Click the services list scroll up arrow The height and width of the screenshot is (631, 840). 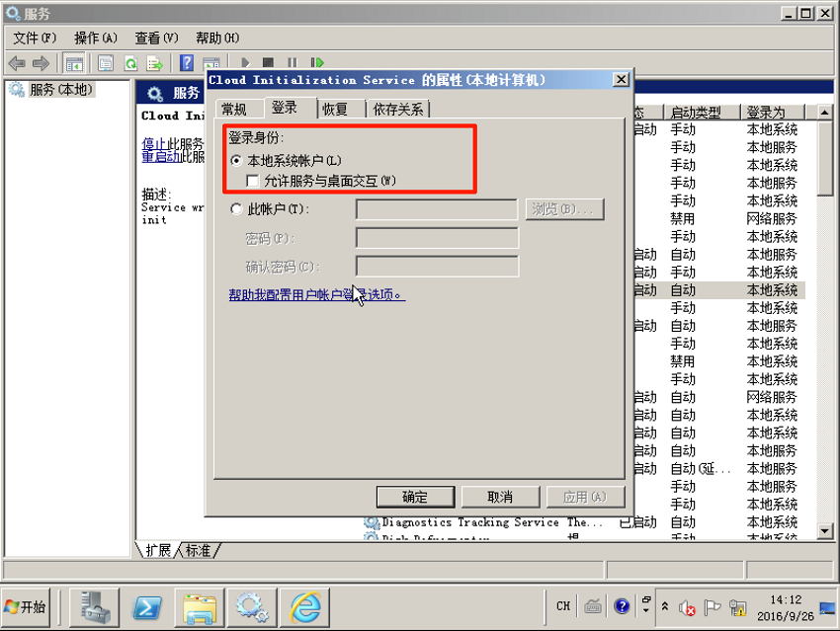point(825,113)
